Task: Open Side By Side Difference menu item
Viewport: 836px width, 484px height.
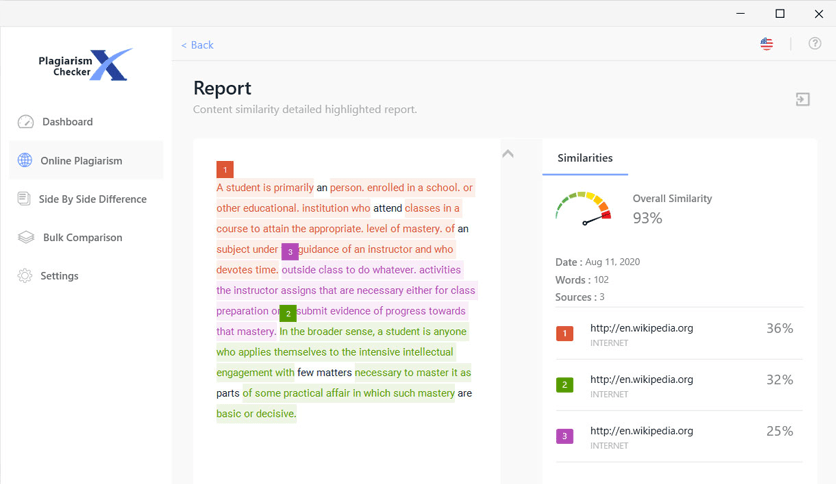Action: point(92,199)
